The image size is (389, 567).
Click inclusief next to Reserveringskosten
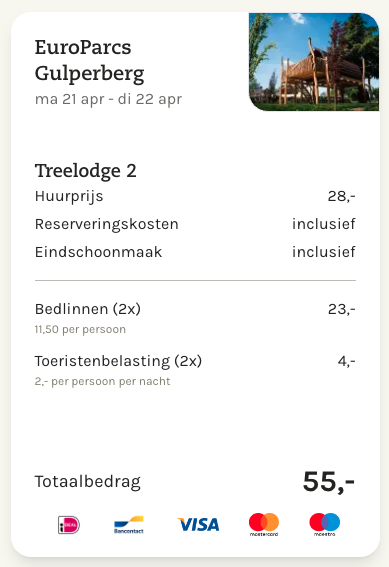tap(324, 224)
